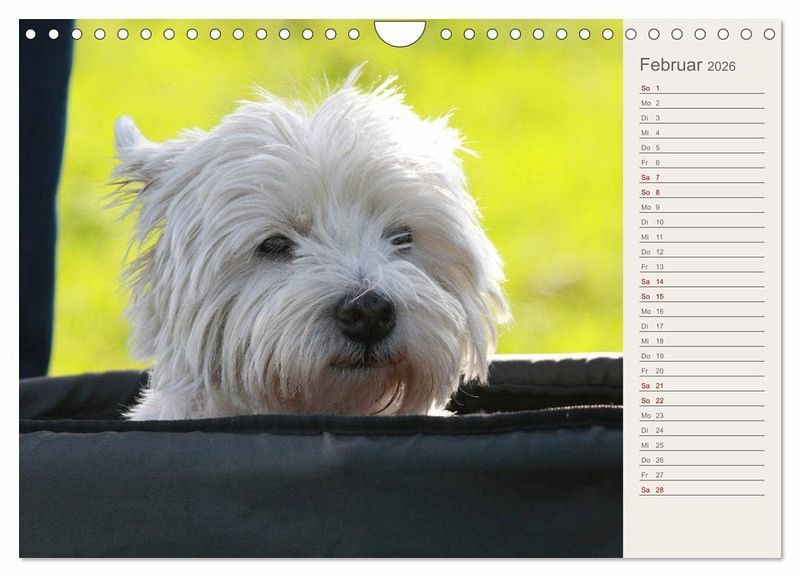Viewport: 800px width, 577px height.
Task: Select the Fr 27 date row
Action: [702, 475]
